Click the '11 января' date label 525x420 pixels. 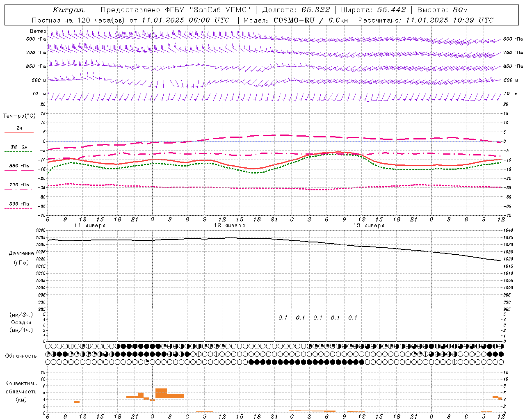[89, 226]
